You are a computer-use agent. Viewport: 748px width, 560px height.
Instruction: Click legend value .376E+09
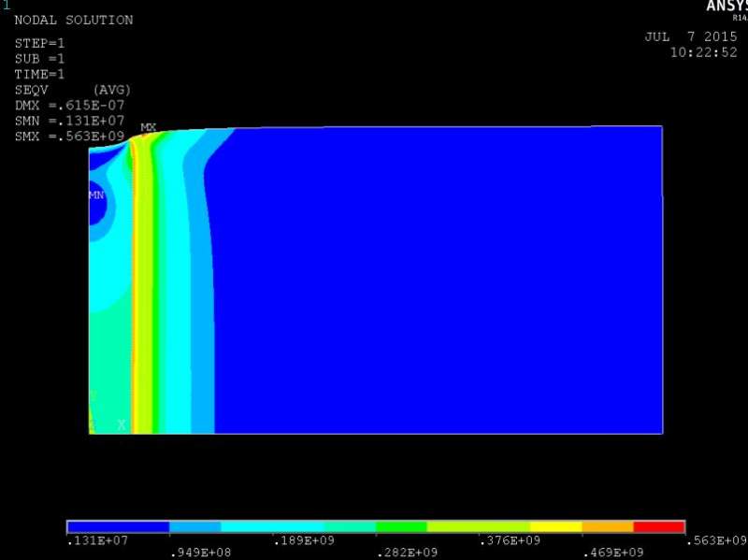[510, 540]
